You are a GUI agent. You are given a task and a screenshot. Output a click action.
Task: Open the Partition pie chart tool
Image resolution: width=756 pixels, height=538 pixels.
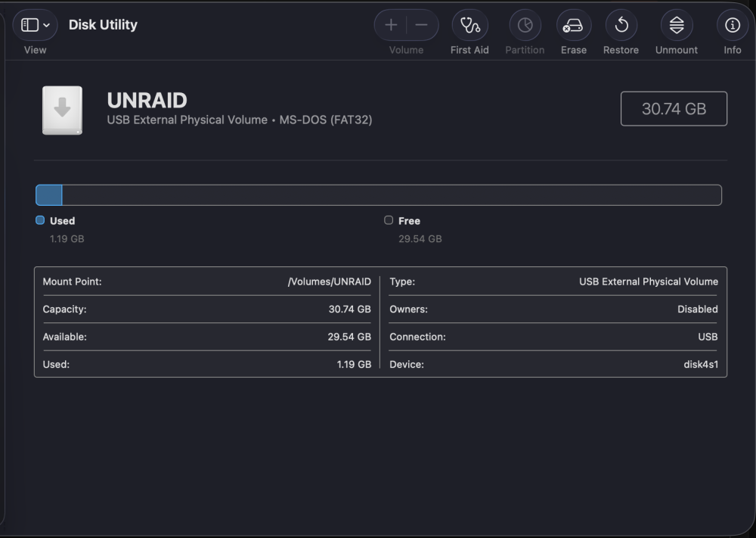click(525, 25)
